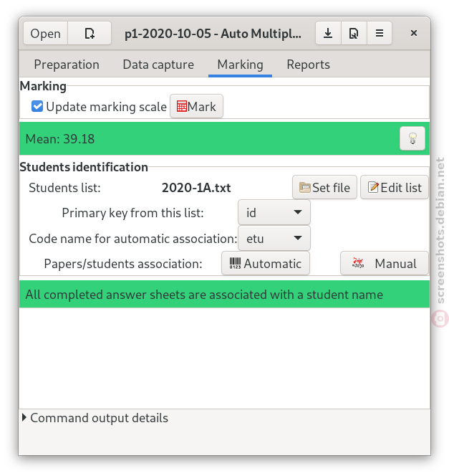449x476 pixels.
Task: Click the lightbulb hint icon
Action: tap(412, 138)
